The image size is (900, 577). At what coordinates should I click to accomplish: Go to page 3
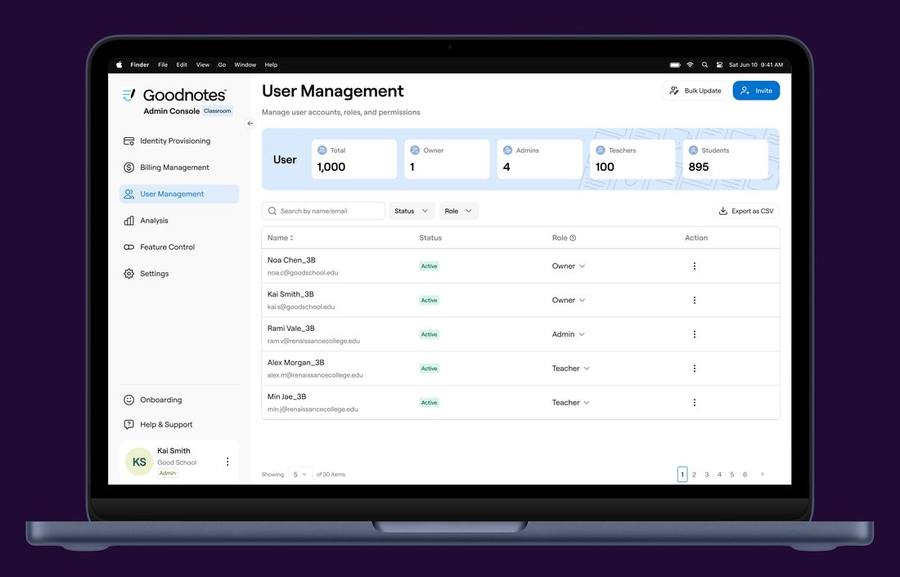coord(707,474)
